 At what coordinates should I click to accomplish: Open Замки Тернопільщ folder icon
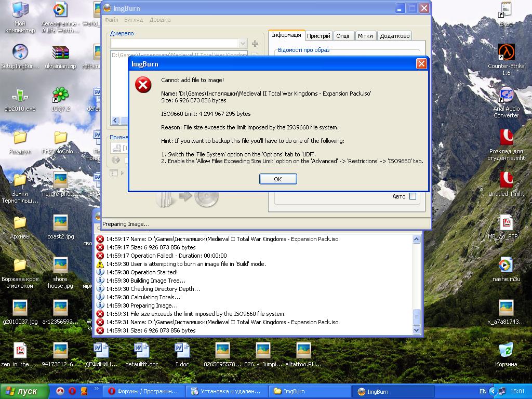pyautogui.click(x=20, y=188)
